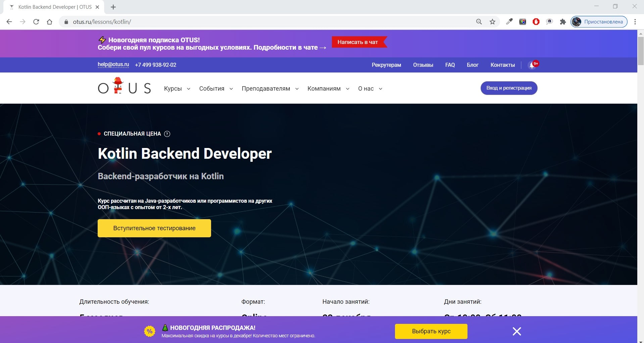Click the page vertical scrollbar thumb
The image size is (644, 343).
tap(641, 50)
